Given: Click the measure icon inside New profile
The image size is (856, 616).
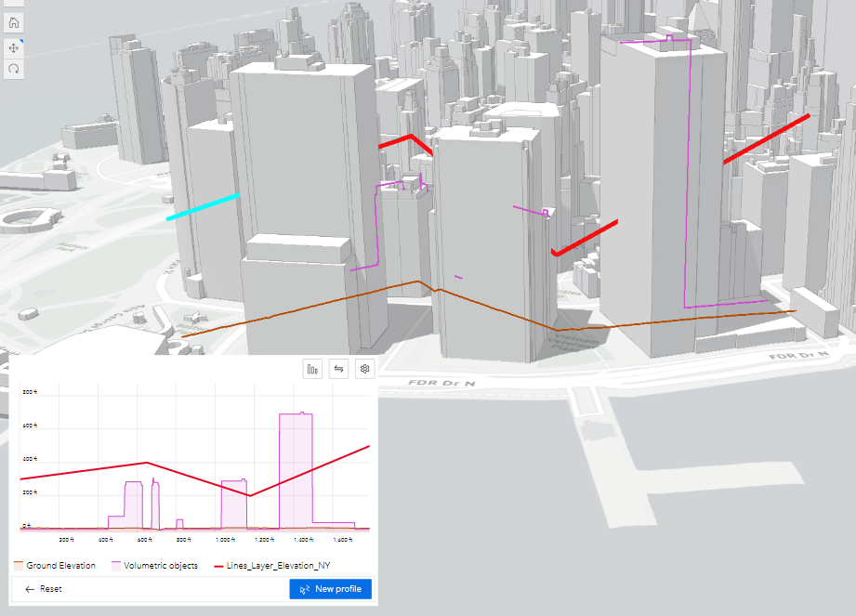Looking at the screenshot, I should click(307, 588).
